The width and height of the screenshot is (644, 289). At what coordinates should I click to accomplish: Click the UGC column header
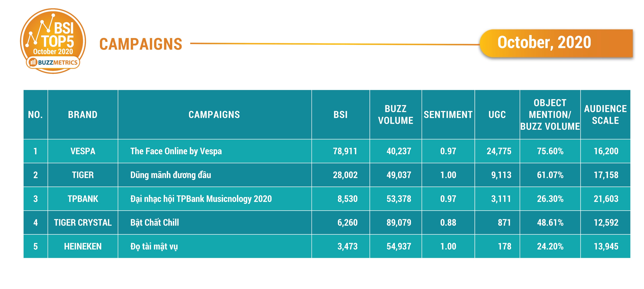tap(497, 115)
